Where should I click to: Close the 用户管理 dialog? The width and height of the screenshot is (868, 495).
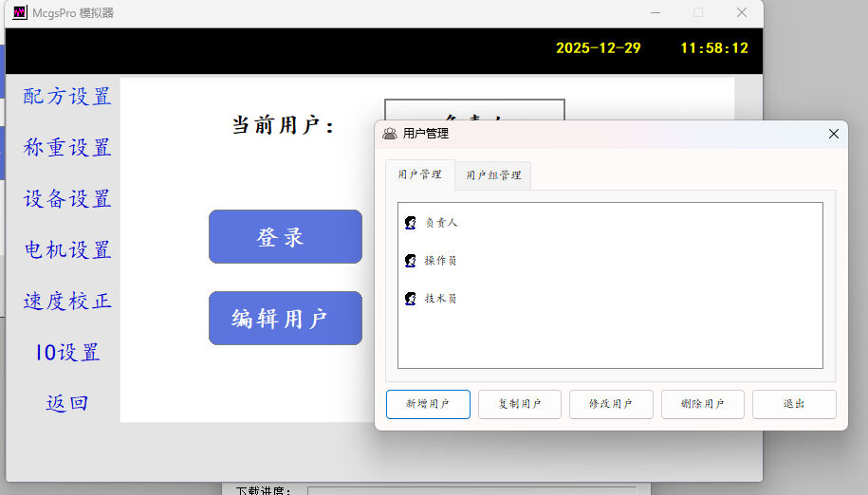(x=834, y=134)
